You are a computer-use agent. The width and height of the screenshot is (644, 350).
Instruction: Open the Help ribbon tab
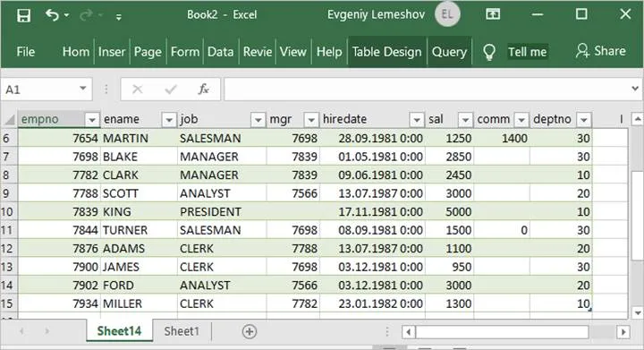[329, 52]
